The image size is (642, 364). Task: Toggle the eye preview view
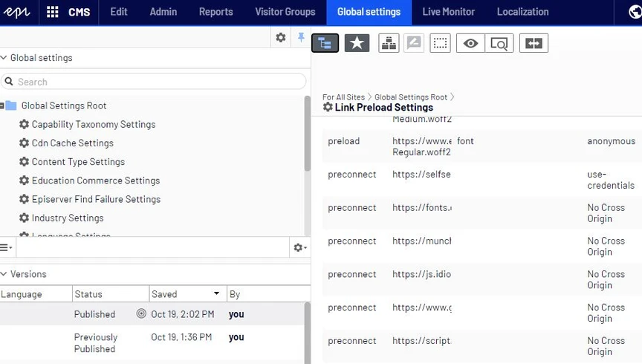tap(470, 43)
